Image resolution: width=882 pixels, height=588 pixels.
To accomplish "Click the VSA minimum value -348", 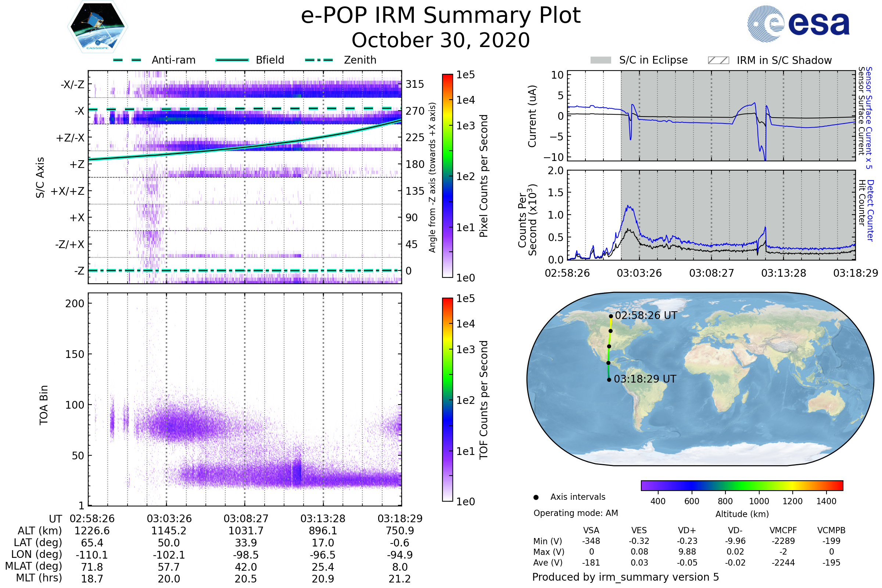I will point(591,541).
